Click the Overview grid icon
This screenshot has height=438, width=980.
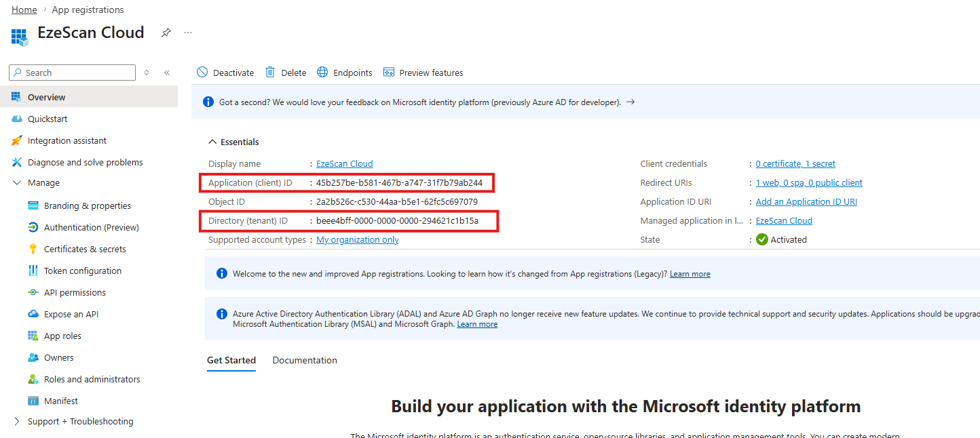[x=17, y=97]
